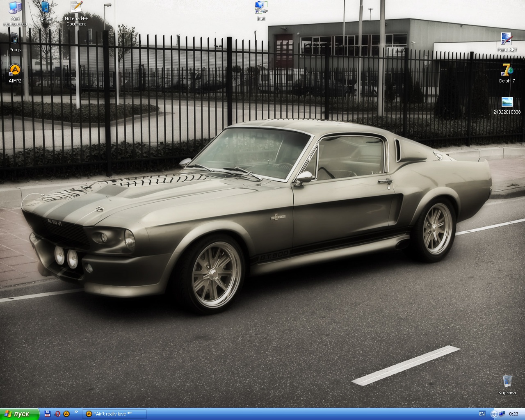Click the network connection tray icon
The height and width of the screenshot is (420, 525).
[502, 414]
